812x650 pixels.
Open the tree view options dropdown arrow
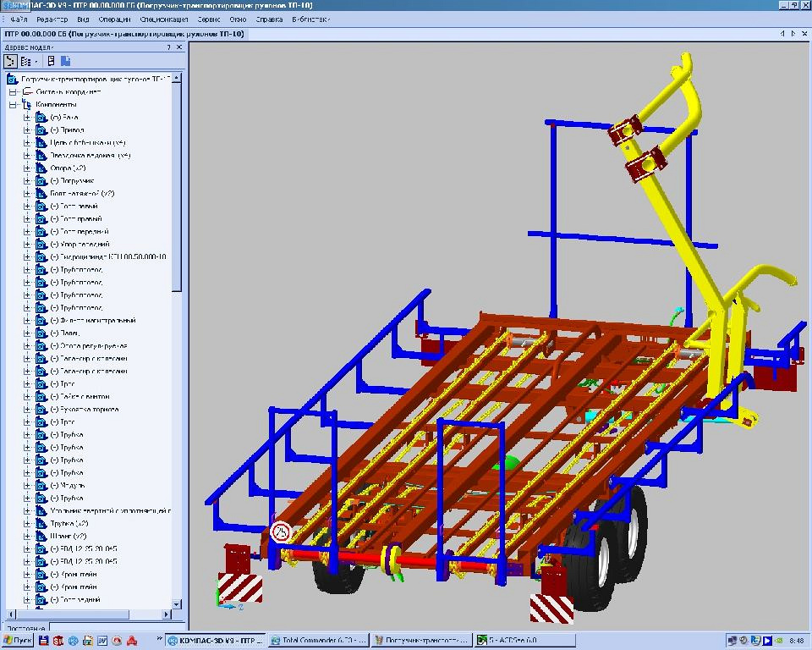tap(36, 61)
